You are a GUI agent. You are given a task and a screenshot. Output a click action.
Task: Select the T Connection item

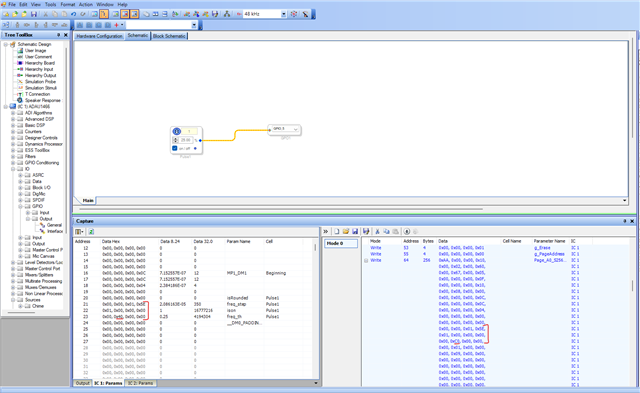37,94
